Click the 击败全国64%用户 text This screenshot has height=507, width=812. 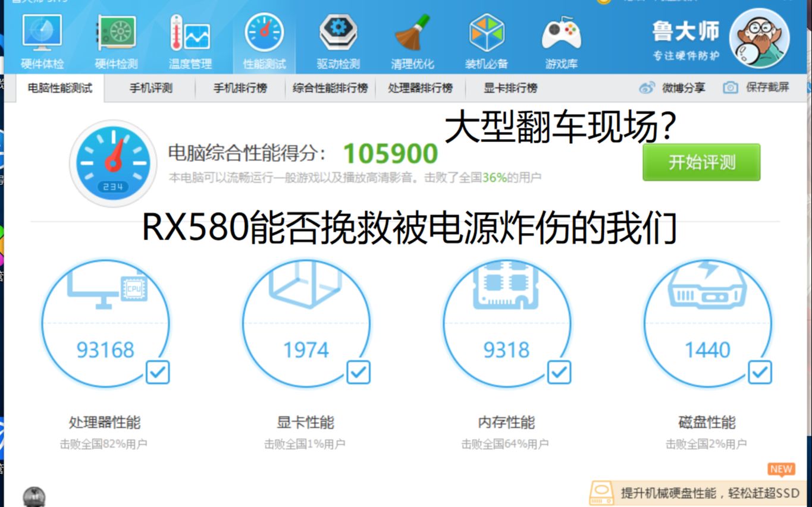pyautogui.click(x=505, y=444)
